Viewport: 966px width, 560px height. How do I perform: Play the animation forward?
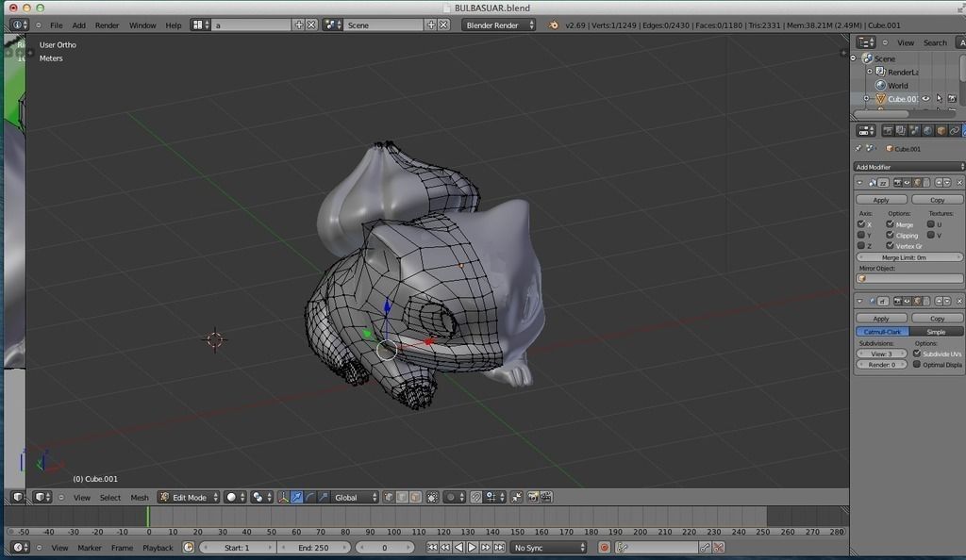(472, 548)
